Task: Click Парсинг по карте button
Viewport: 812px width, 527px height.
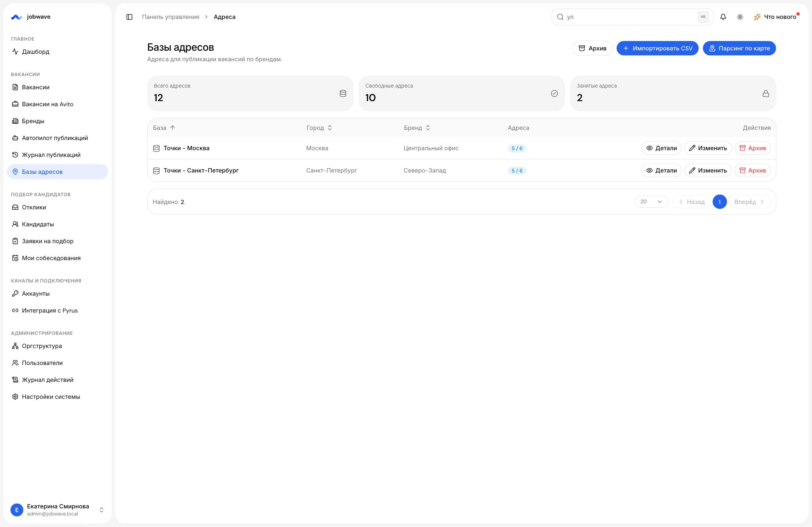Action: (x=739, y=48)
